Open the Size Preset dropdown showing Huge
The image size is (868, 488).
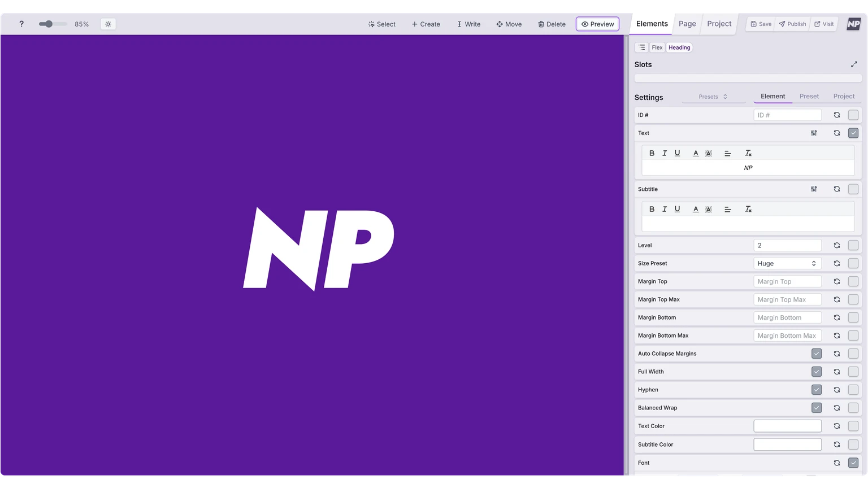pyautogui.click(x=787, y=263)
